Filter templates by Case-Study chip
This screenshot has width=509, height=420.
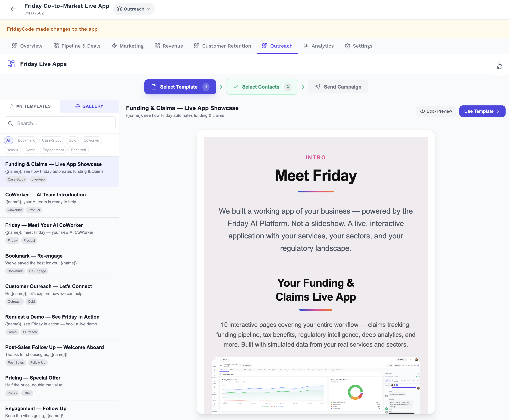52,140
